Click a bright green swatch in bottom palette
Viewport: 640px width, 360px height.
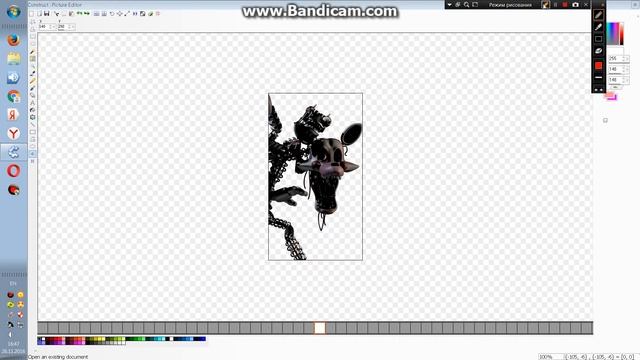(140, 339)
